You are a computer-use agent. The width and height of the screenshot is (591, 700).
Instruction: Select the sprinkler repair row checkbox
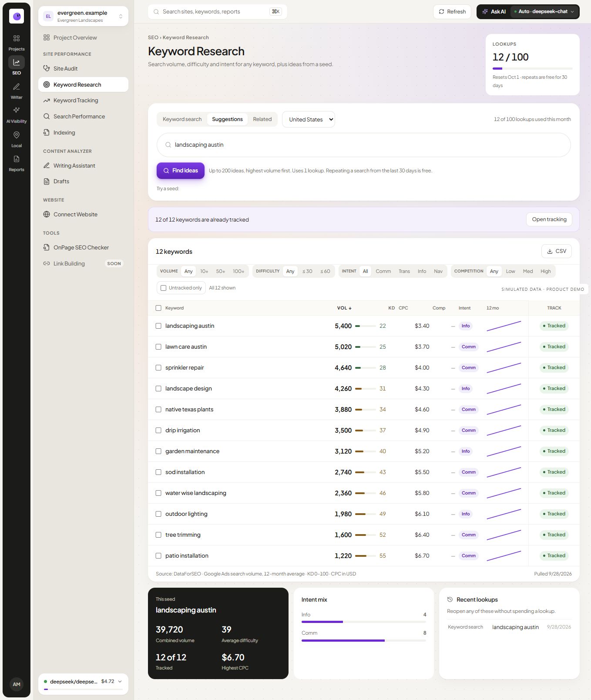(x=158, y=367)
